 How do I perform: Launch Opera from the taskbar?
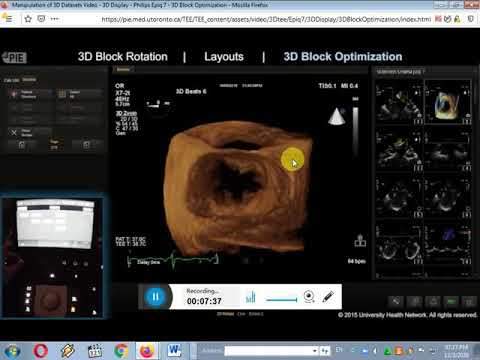click(x=41, y=351)
